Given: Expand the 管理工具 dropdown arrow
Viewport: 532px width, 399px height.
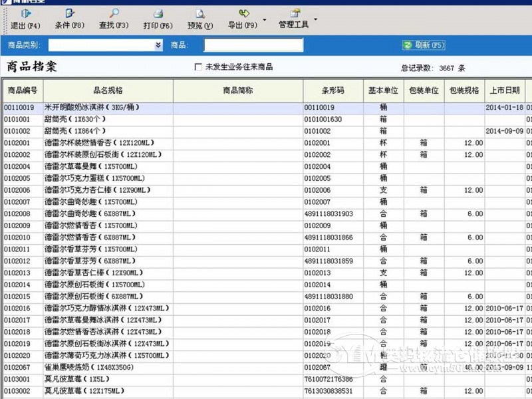Looking at the screenshot, I should pos(315,20).
